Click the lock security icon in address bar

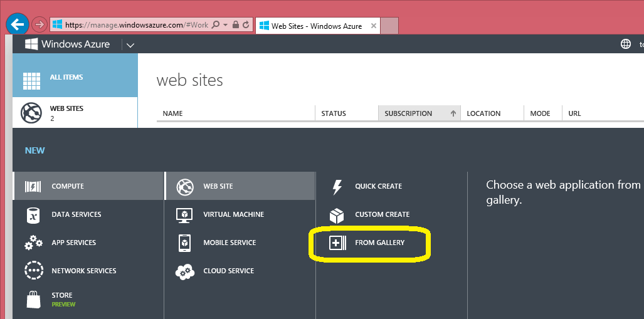point(236,24)
